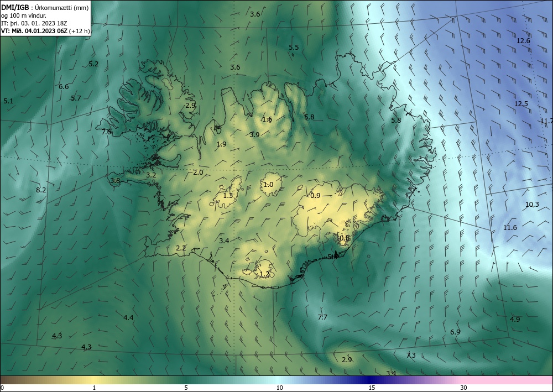
Task: Click the 3.2 value label
Action: [151, 175]
